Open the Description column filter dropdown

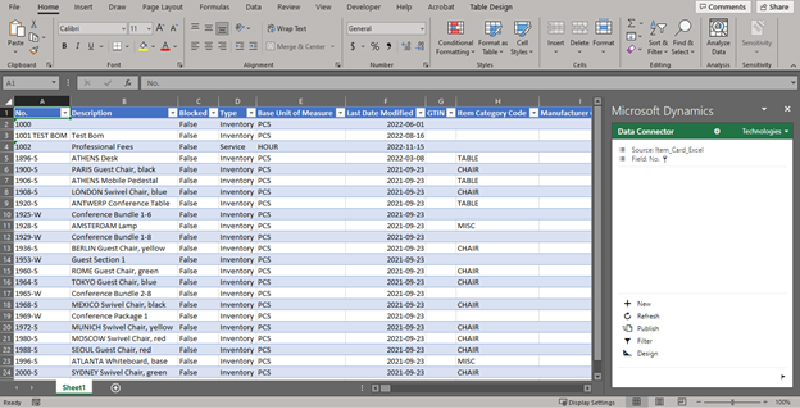point(170,113)
